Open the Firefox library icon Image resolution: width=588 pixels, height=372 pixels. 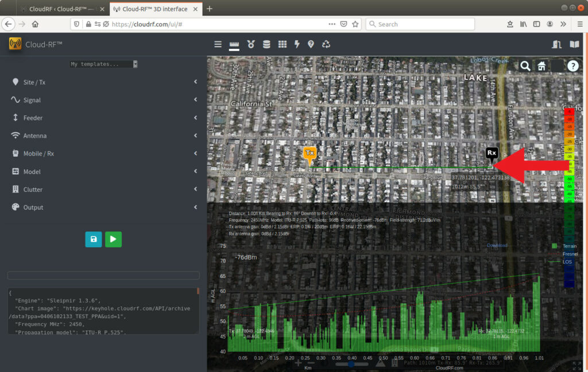pos(523,24)
